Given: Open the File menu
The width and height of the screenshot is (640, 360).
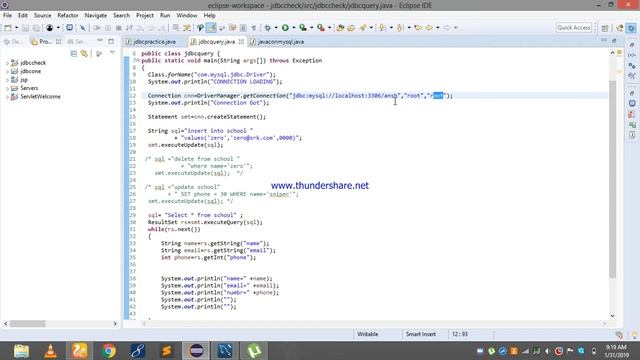Looking at the screenshot, I should click(7, 16).
